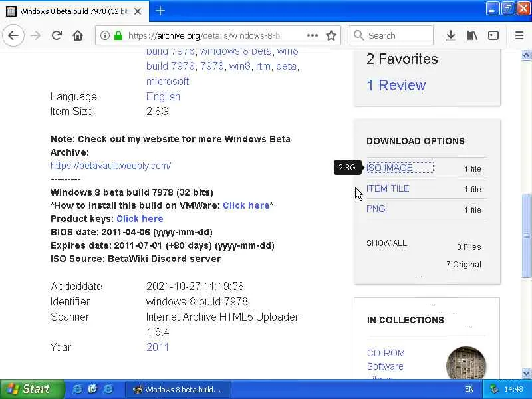This screenshot has width=532, height=399.
Task: Click the rtm topic tag
Action: (x=263, y=66)
